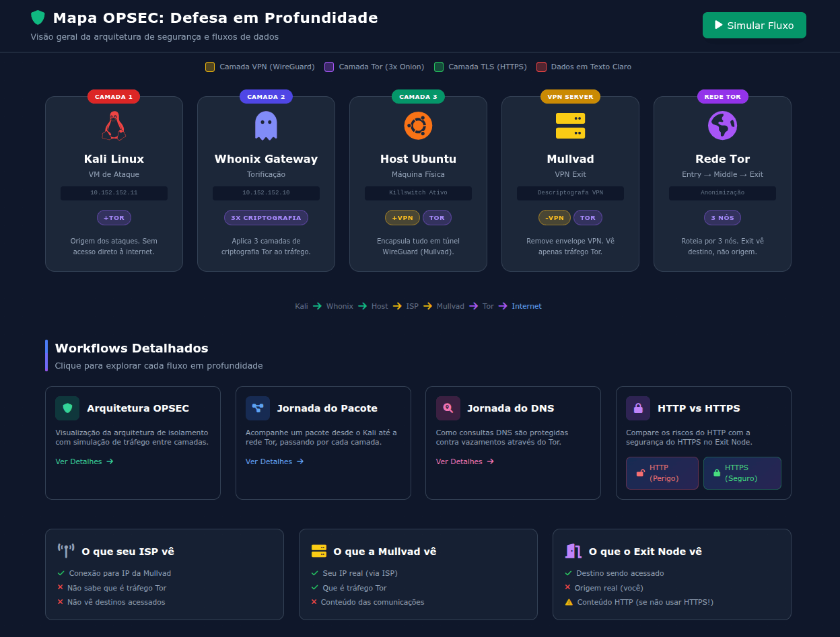The height and width of the screenshot is (637, 840).
Task: Click the Exit Node door icon
Action: coord(573,551)
